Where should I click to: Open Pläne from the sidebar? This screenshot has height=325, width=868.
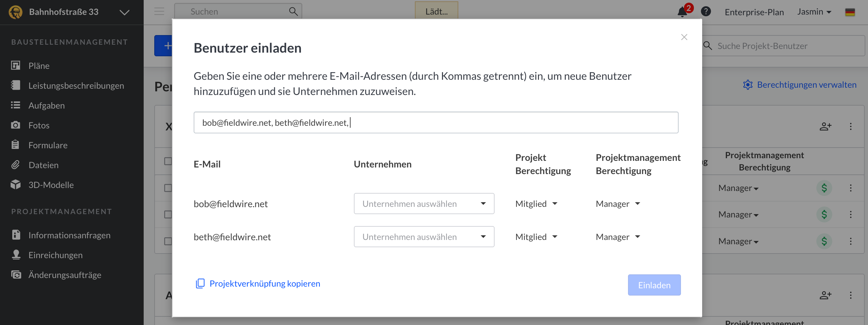(x=39, y=66)
